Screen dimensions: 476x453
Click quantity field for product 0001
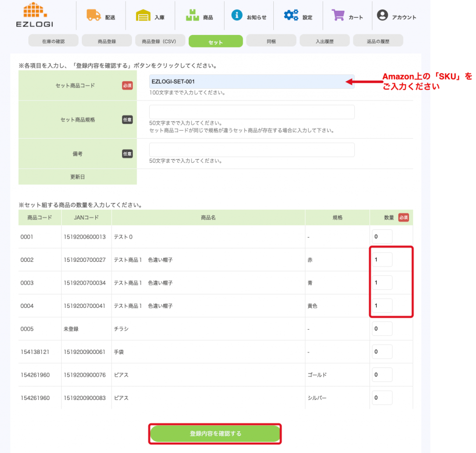[382, 237]
